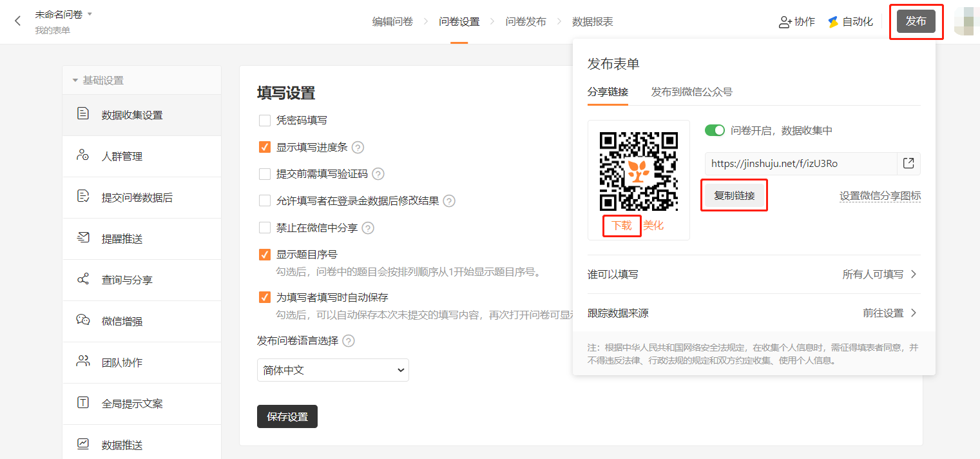Check 禁止在微信中分享 checkbox
Image resolution: width=980 pixels, height=459 pixels.
264,228
